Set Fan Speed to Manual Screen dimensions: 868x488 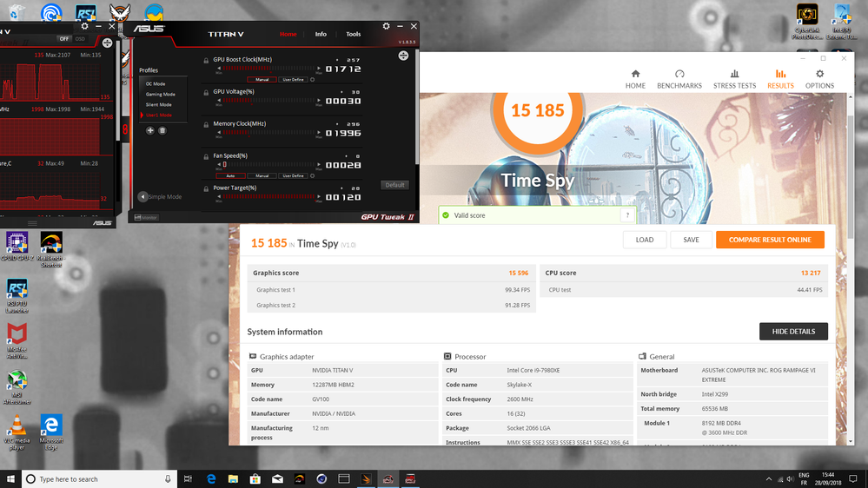[x=262, y=176]
